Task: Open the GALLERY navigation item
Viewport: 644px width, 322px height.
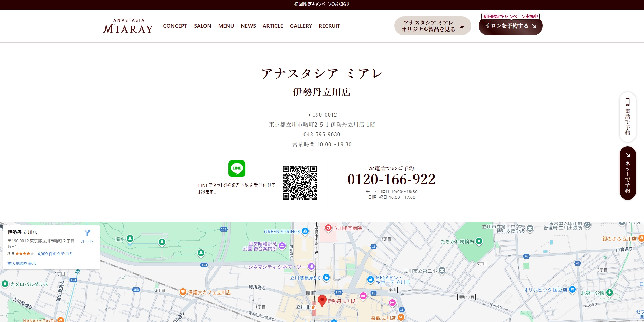Action: coord(300,26)
